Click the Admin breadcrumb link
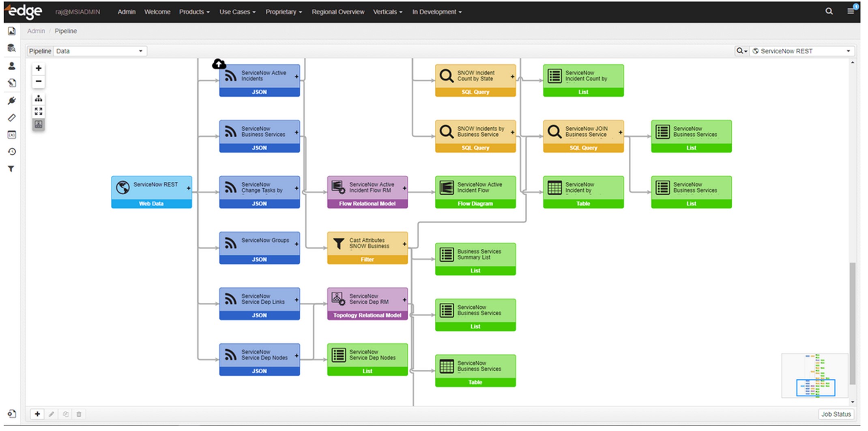 click(x=36, y=31)
